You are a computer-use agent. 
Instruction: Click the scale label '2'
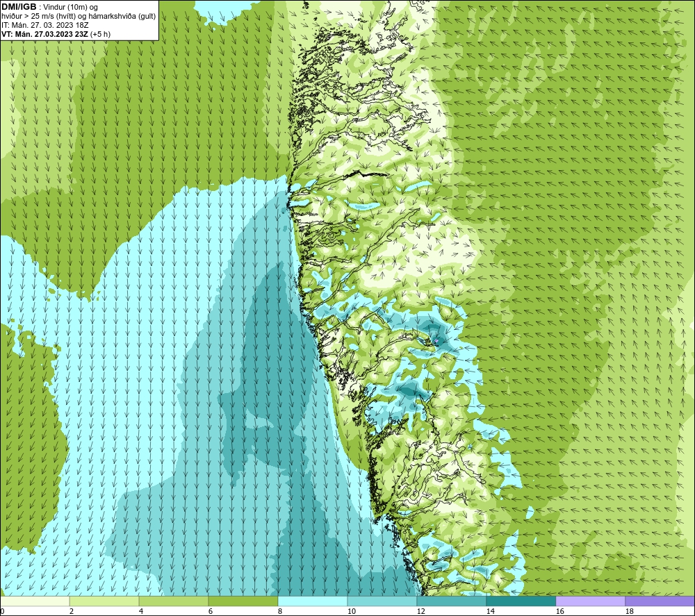coord(72,612)
